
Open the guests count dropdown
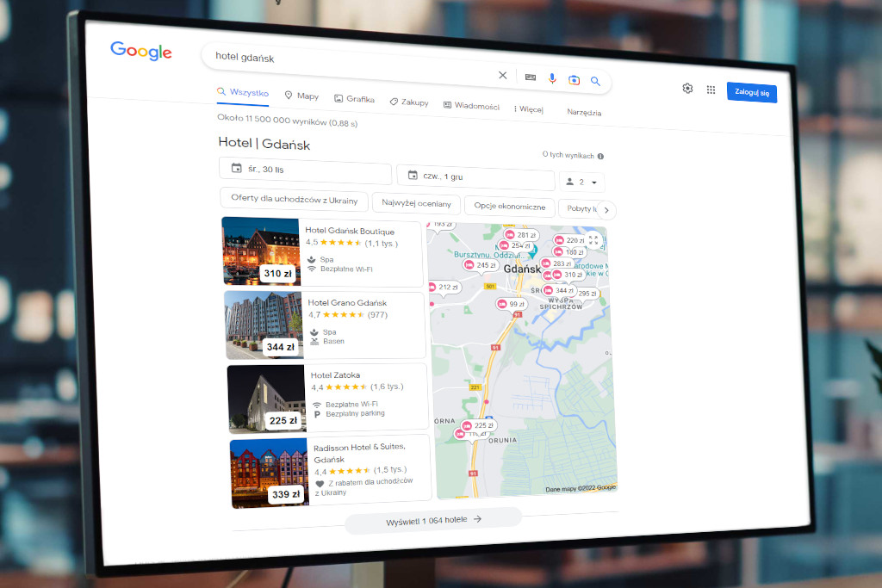(x=581, y=183)
